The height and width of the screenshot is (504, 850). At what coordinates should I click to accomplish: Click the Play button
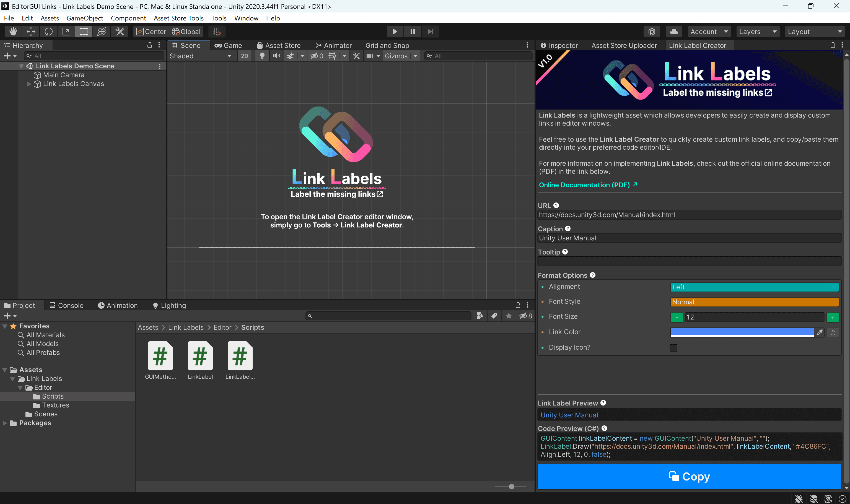pyautogui.click(x=395, y=32)
